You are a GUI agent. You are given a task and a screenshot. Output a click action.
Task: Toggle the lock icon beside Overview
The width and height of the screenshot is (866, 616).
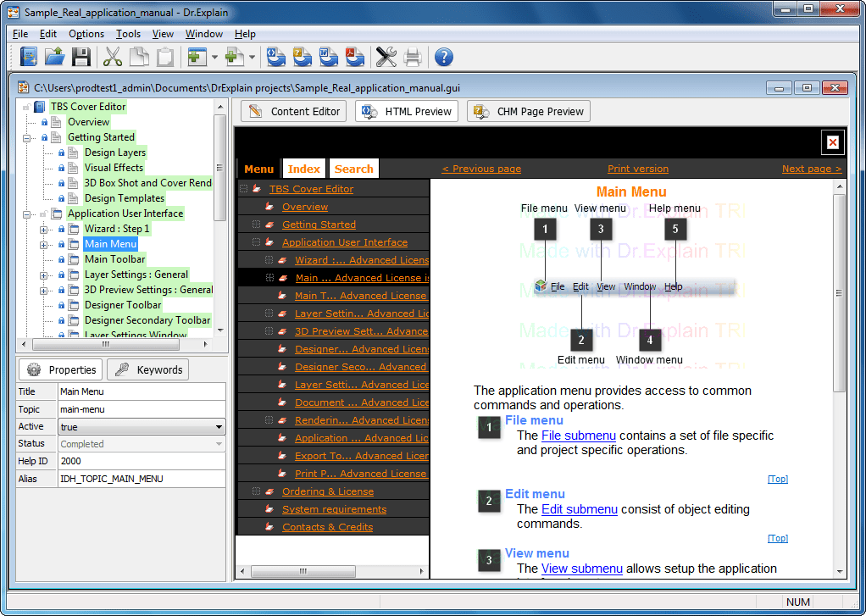[45, 122]
